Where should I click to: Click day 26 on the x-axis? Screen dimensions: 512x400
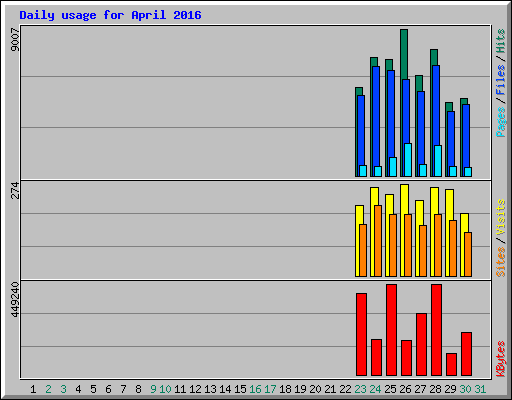(405, 389)
